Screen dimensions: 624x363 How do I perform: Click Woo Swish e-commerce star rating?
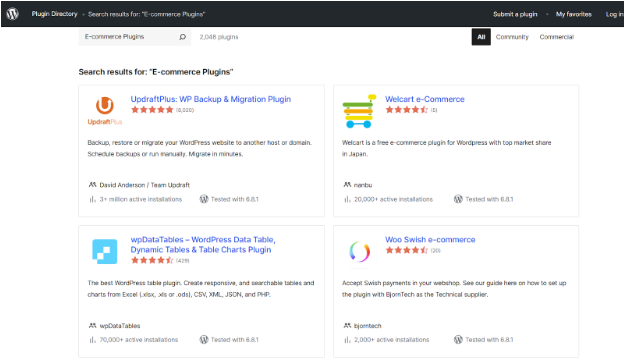[406, 250]
